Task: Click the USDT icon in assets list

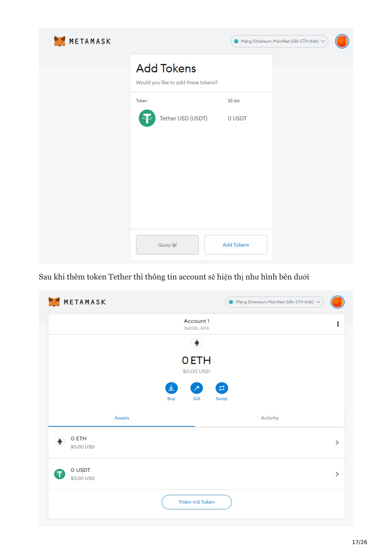Action: [x=60, y=474]
